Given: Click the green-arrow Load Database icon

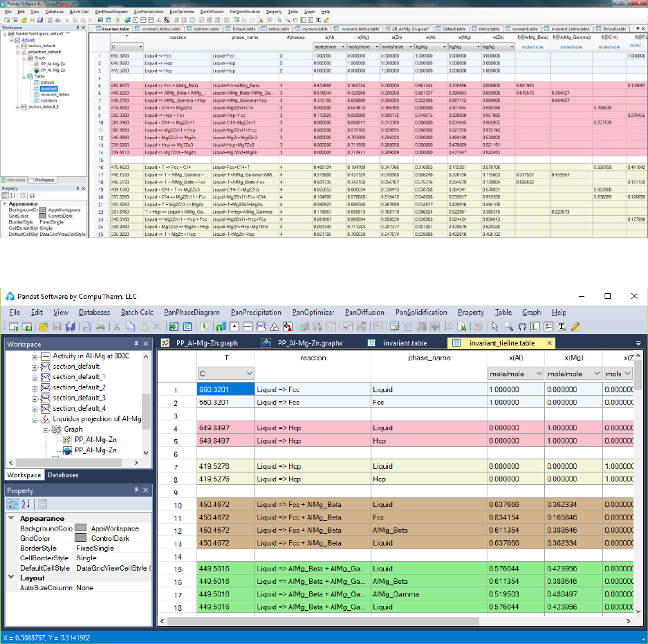Looking at the screenshot, I should pos(174,327).
